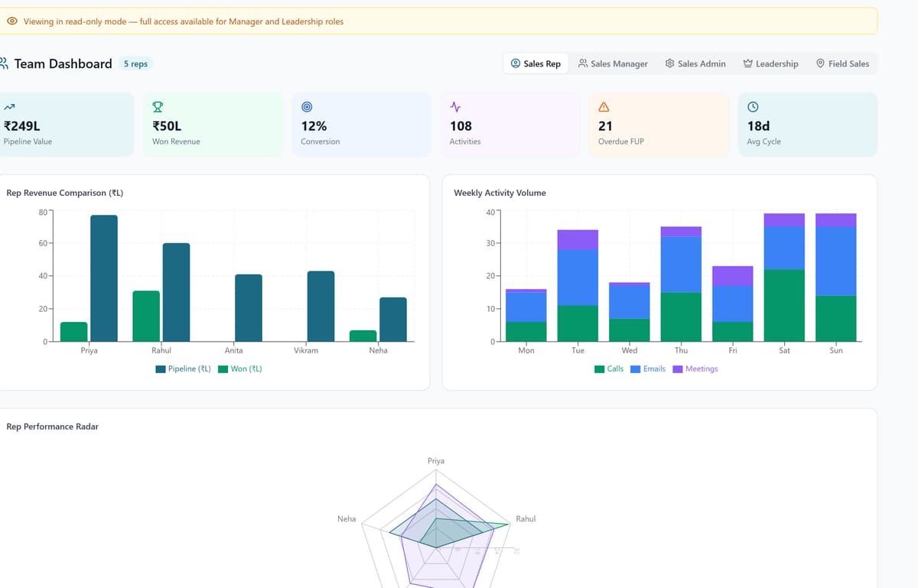The height and width of the screenshot is (588, 918).
Task: Switch to Sales Manager role tab
Action: 613,63
